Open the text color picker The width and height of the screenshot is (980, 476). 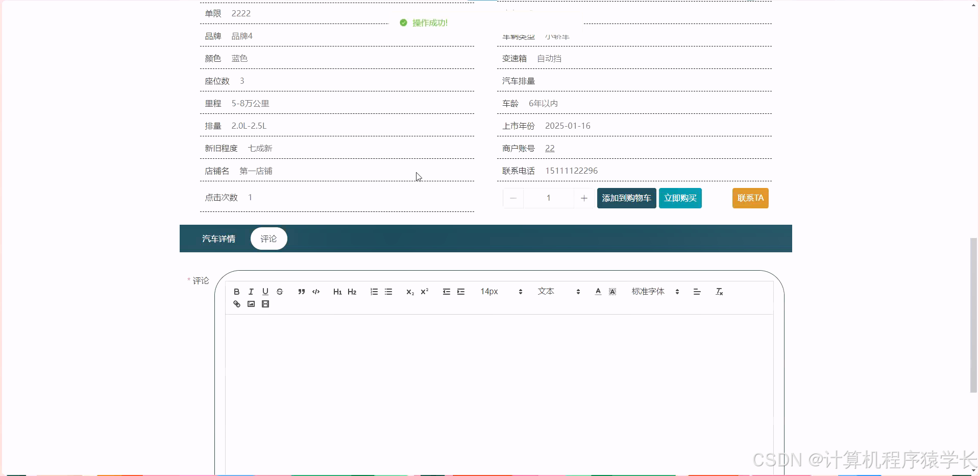pyautogui.click(x=597, y=291)
